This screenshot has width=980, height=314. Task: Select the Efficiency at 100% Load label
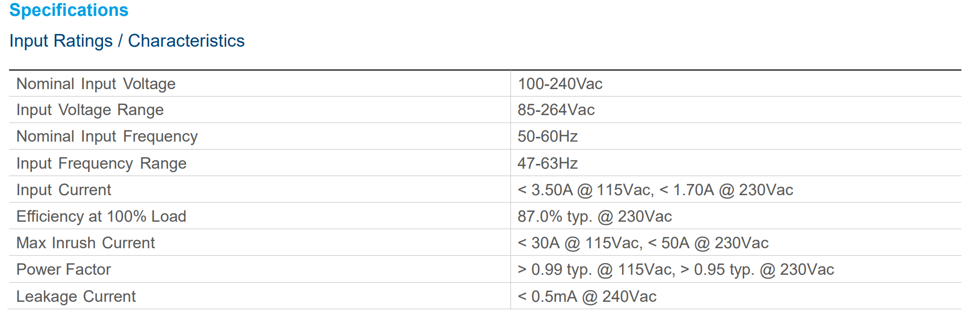point(101,216)
